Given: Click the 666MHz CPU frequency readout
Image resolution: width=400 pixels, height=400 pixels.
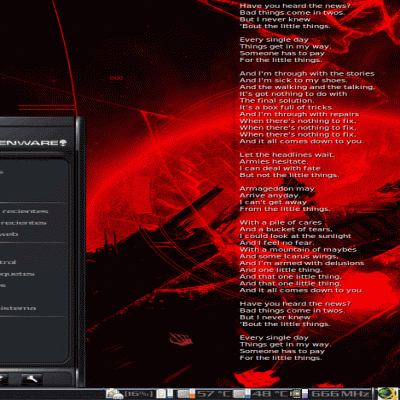Looking at the screenshot, I should pyautogui.click(x=340, y=394).
